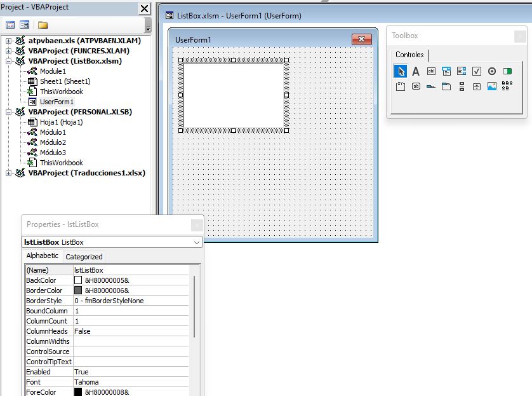Select the ToggleButton control in the Toolbox
Viewport: 532px width, 396px height.
[507, 71]
